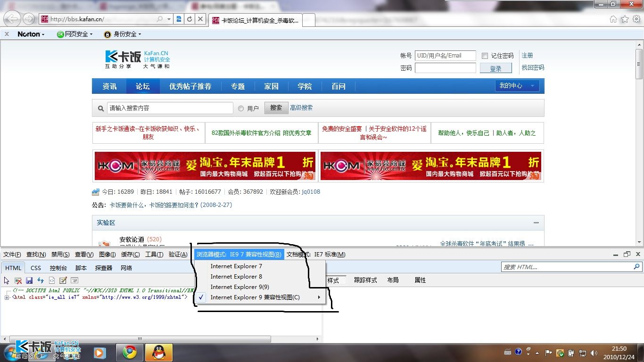Click the forum search text field
This screenshot has height=362, width=644.
point(170,108)
